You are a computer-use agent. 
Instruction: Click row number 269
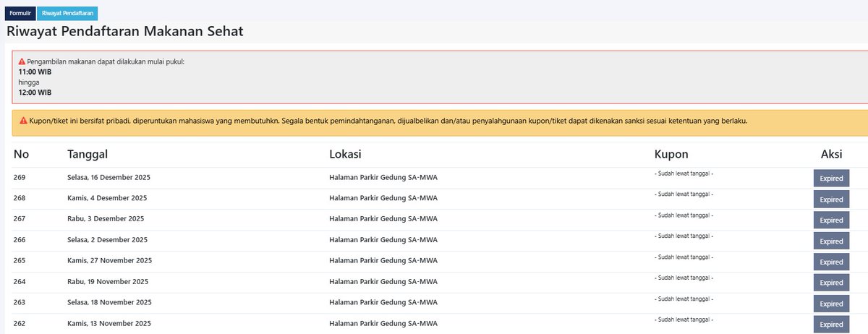(20, 177)
